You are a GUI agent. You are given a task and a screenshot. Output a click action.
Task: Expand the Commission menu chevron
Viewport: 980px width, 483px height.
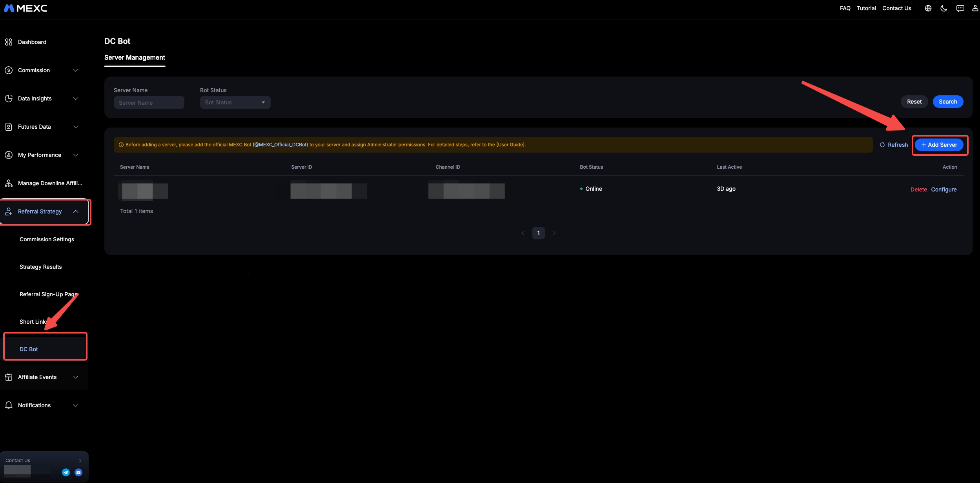tap(76, 70)
